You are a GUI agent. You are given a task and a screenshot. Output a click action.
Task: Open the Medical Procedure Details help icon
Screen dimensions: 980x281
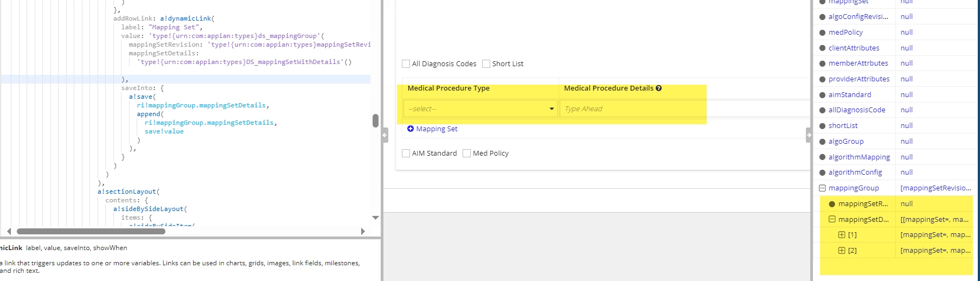[x=658, y=88]
